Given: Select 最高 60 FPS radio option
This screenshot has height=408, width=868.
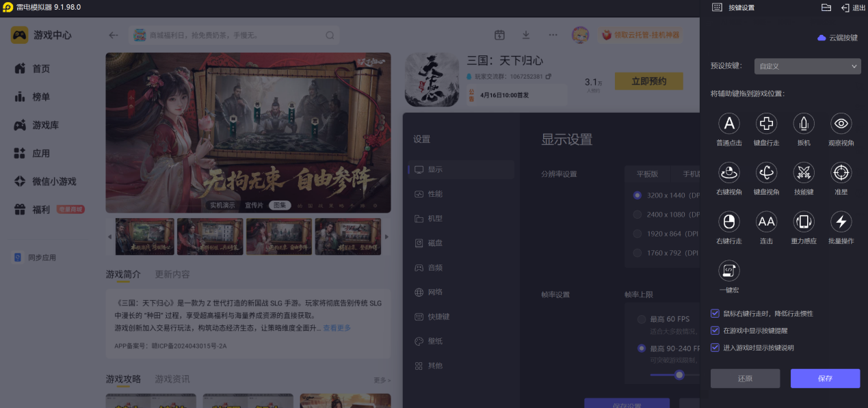Looking at the screenshot, I should pyautogui.click(x=642, y=319).
